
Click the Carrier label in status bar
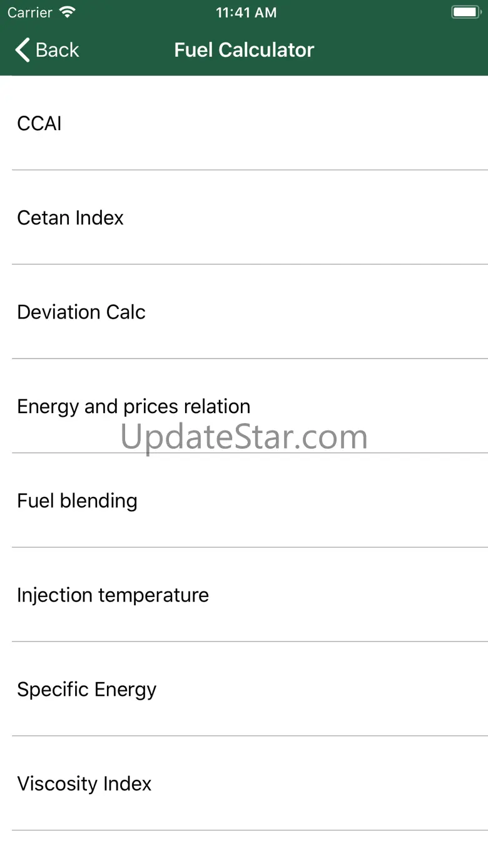tap(30, 13)
